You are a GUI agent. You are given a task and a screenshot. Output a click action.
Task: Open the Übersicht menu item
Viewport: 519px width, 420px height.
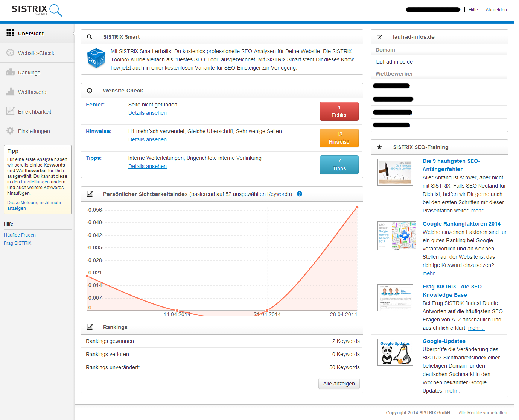click(x=37, y=33)
